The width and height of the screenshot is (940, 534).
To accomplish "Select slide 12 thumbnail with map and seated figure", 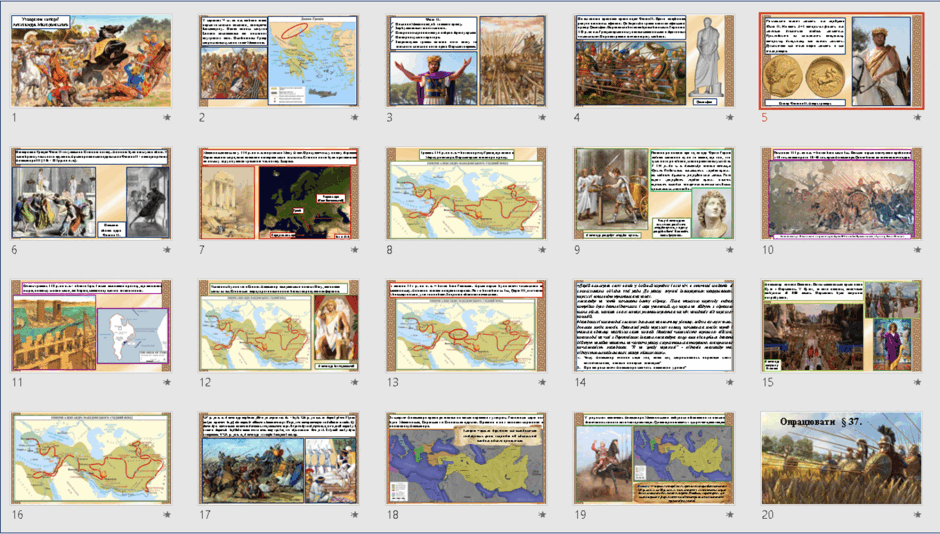I will tap(279, 326).
